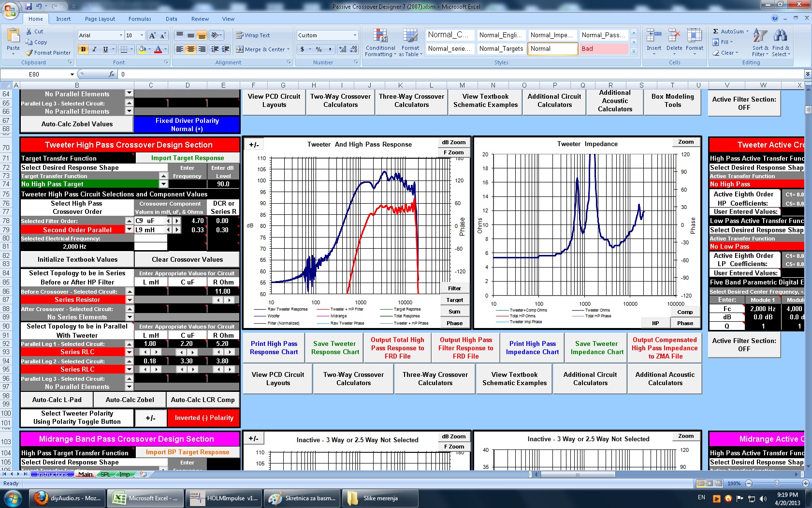Toggle Sum curve on tweeter response chart
Screen dimensions: 812x508
click(x=454, y=312)
